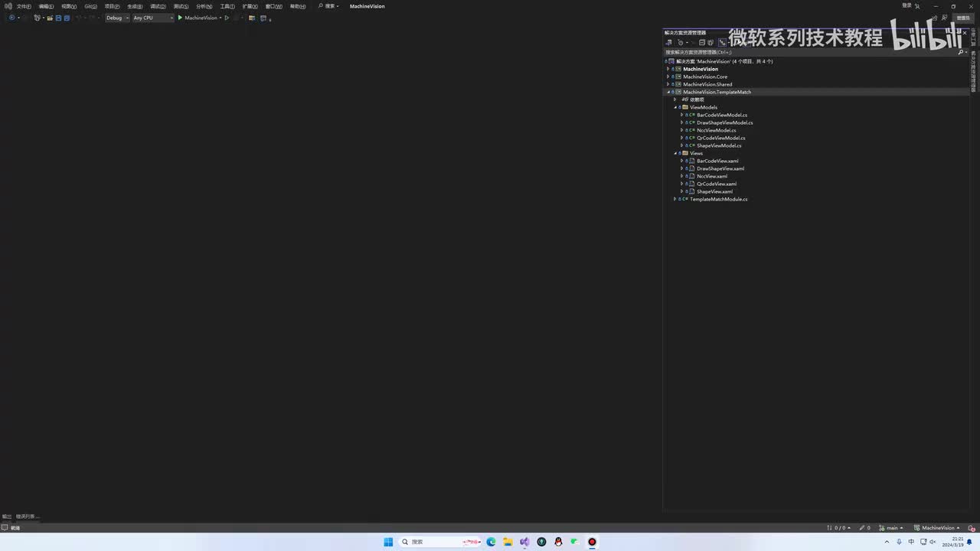Screen dimensions: 980x551
Task: Click the Collapse All icon in Solution Explorer
Action: (701, 43)
